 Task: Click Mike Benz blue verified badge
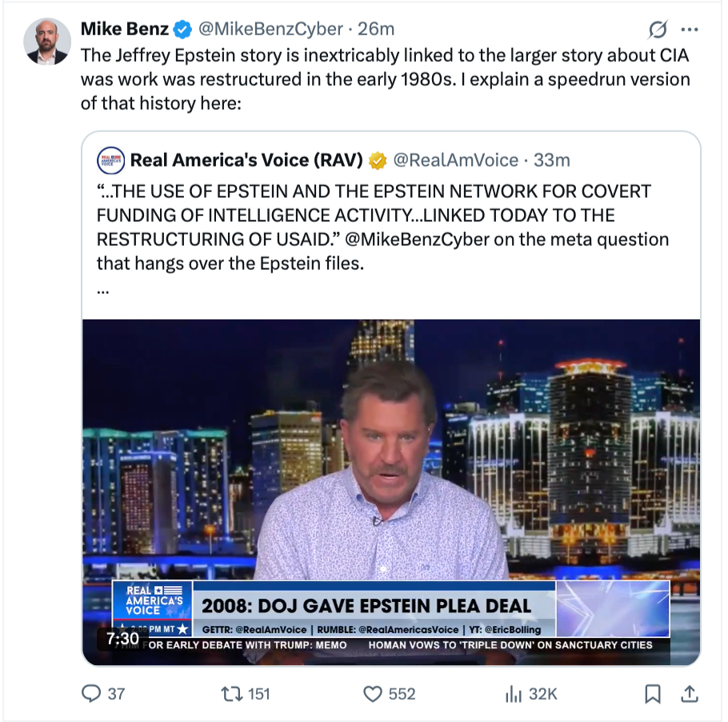coord(183,30)
